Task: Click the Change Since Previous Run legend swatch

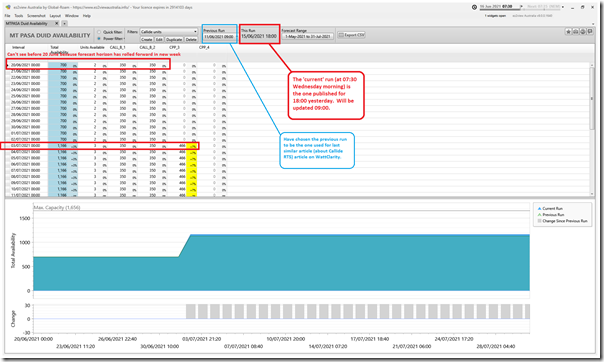Action: point(539,221)
